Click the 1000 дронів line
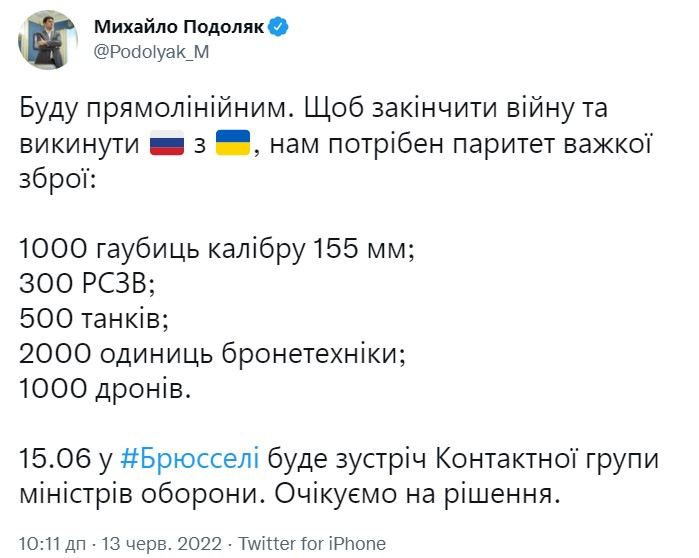The width and height of the screenshot is (699, 558). pyautogui.click(x=103, y=388)
